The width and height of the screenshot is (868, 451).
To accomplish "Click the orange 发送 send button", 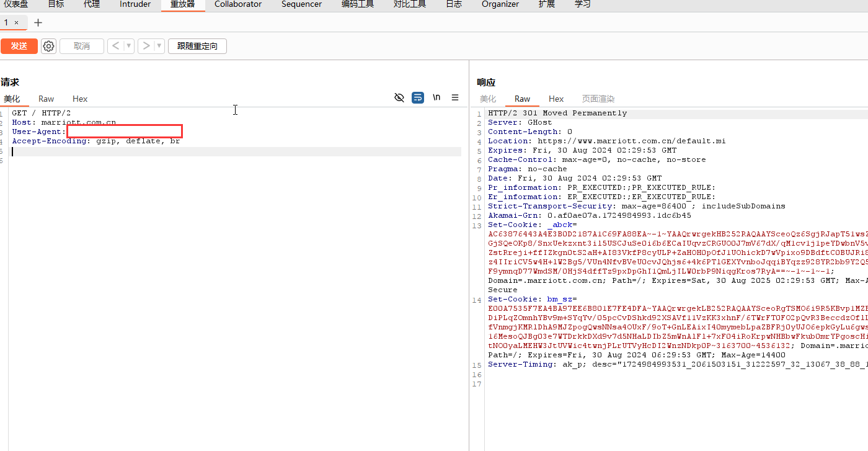I will 19,46.
